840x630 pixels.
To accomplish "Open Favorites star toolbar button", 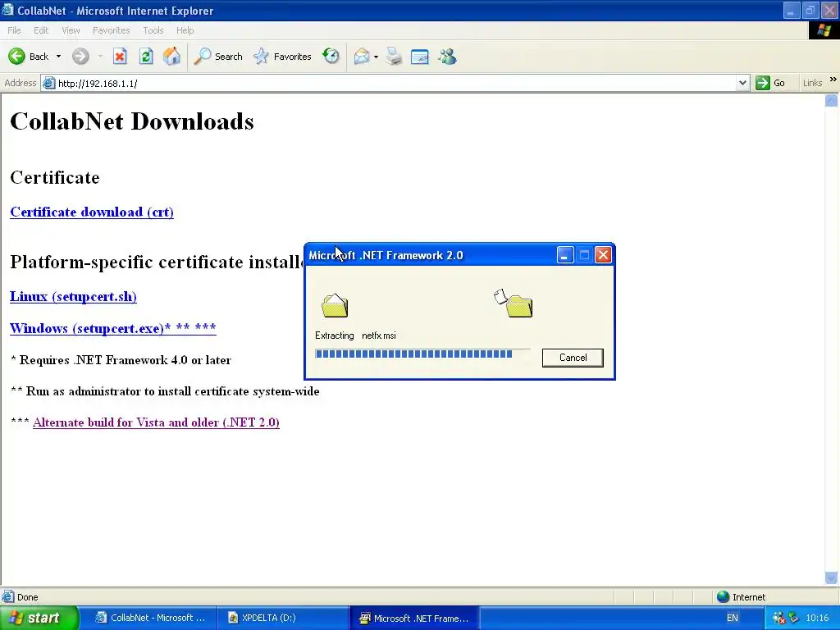I will 282,57.
